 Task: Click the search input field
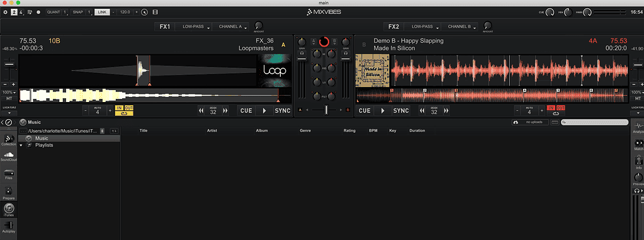pyautogui.click(x=595, y=122)
